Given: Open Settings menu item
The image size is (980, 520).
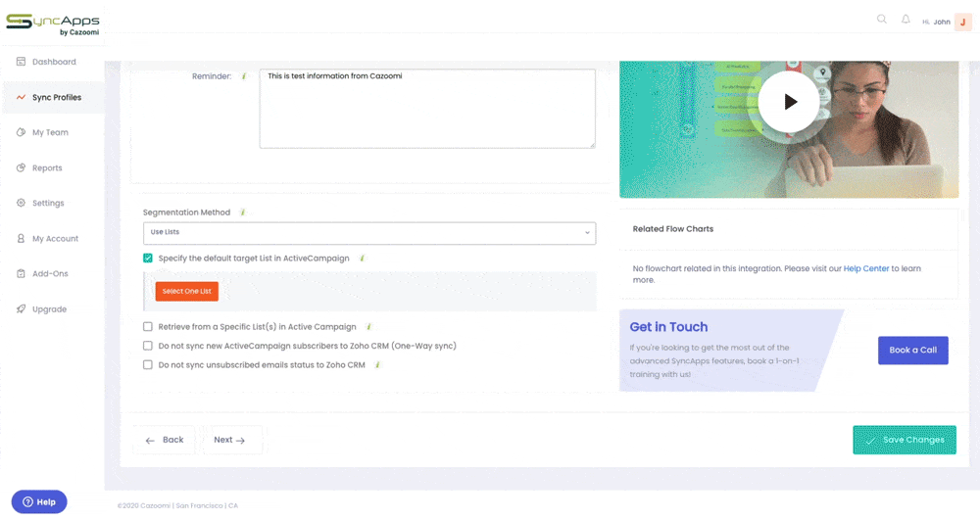Looking at the screenshot, I should pos(48,203).
